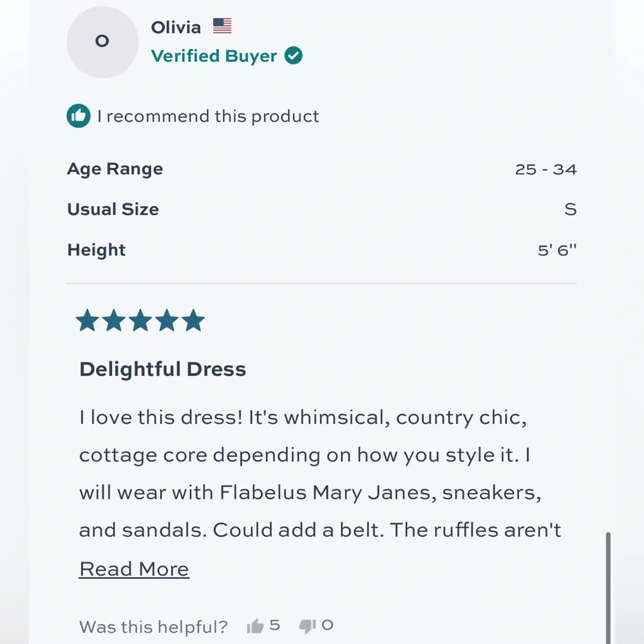
Task: Mark review unhelpful with thumbs-down
Action: pyautogui.click(x=307, y=626)
